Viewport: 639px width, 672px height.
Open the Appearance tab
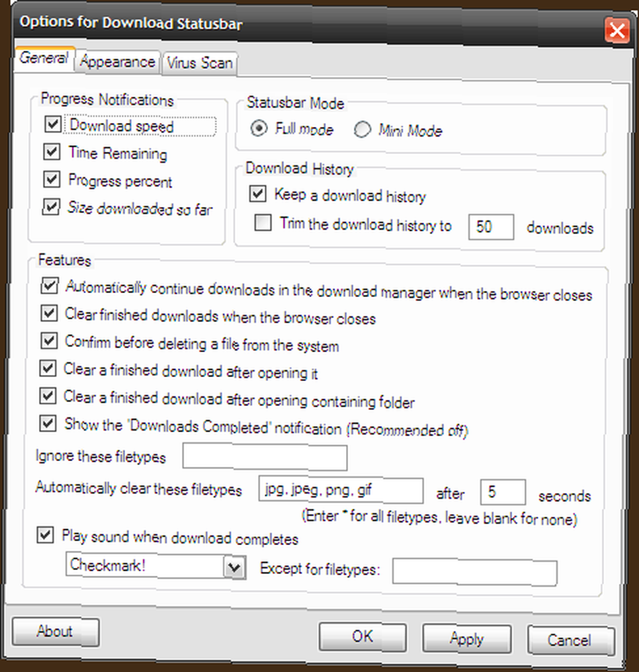pyautogui.click(x=118, y=62)
